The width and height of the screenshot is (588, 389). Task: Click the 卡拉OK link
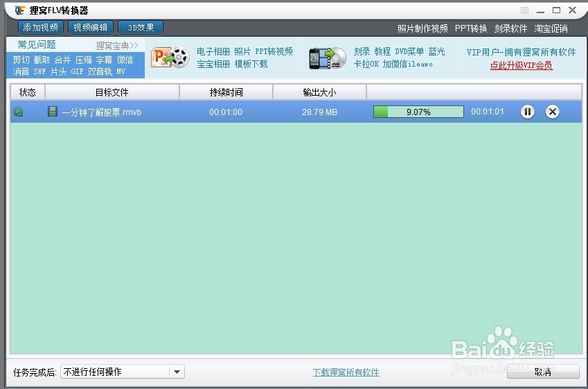pyautogui.click(x=366, y=64)
